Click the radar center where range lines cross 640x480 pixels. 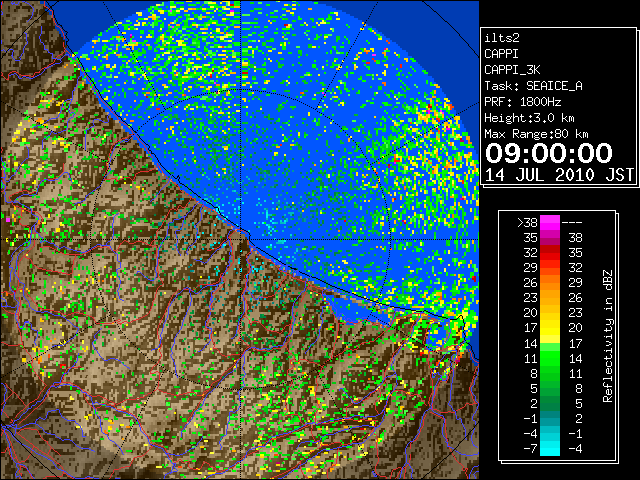coord(241,239)
